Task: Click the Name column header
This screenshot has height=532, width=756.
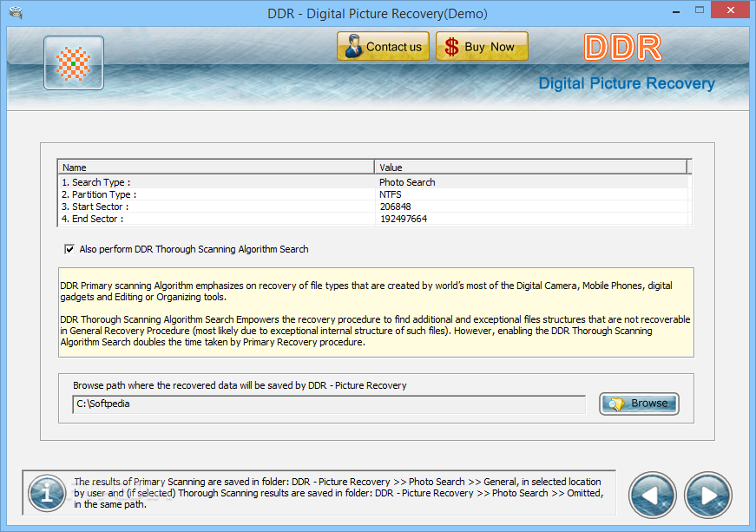Action: point(216,167)
